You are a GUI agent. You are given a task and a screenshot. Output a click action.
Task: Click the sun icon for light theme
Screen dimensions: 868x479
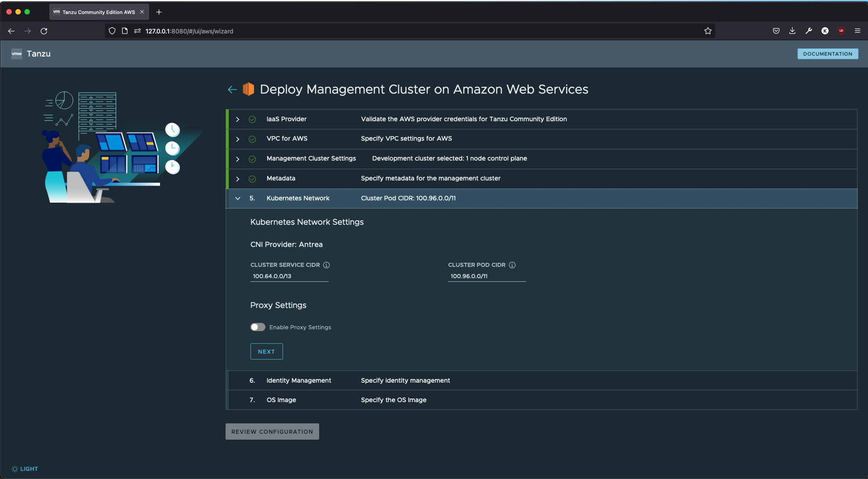[x=15, y=469]
